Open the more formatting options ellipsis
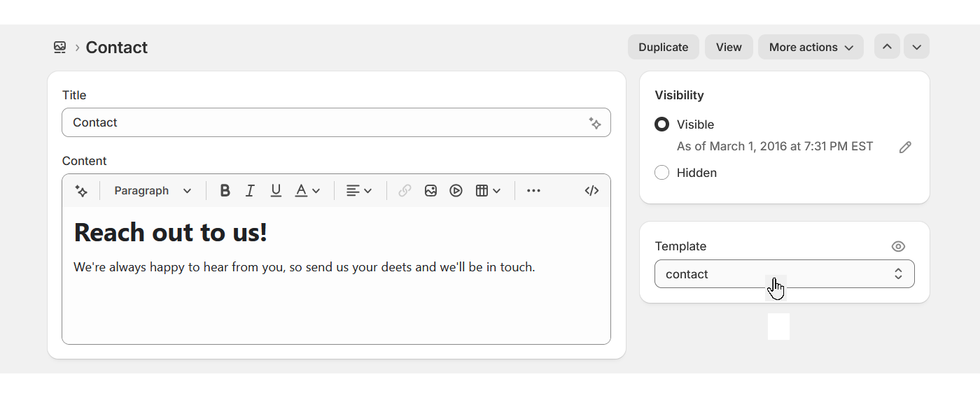980x393 pixels. 533,191
